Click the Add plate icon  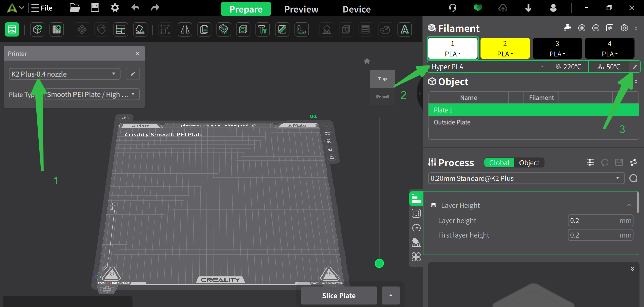pos(57,30)
